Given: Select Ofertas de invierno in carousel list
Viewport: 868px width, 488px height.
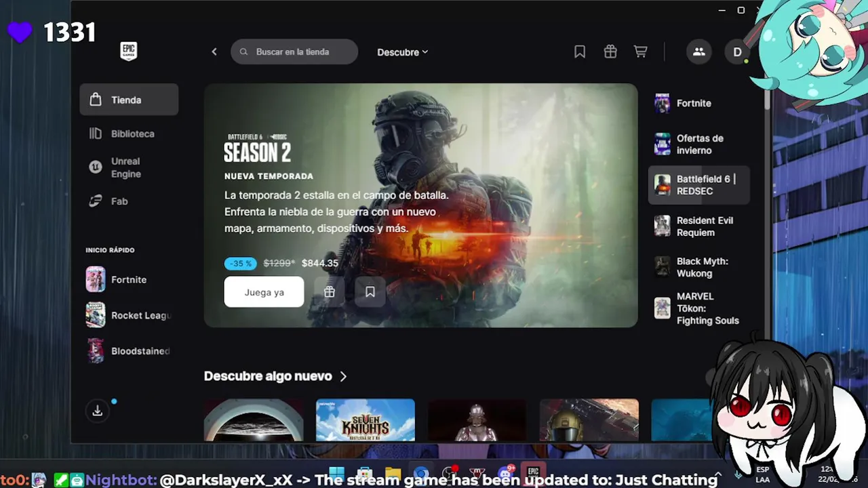Looking at the screenshot, I should pyautogui.click(x=698, y=144).
